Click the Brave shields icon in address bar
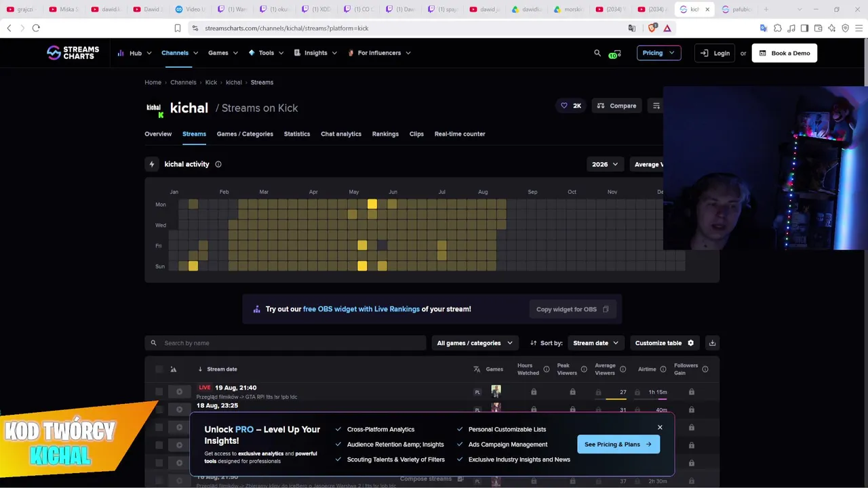Image resolution: width=868 pixels, height=488 pixels. click(x=652, y=28)
